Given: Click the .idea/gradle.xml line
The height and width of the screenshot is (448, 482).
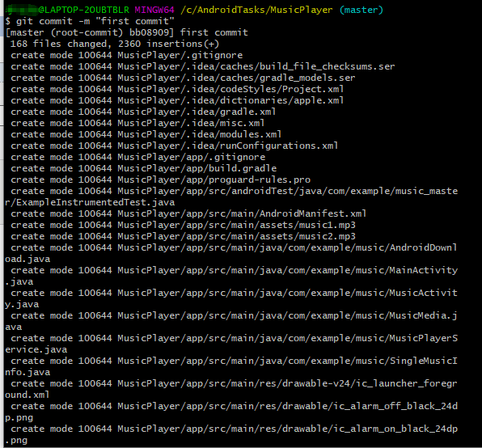Looking at the screenshot, I should tap(143, 112).
